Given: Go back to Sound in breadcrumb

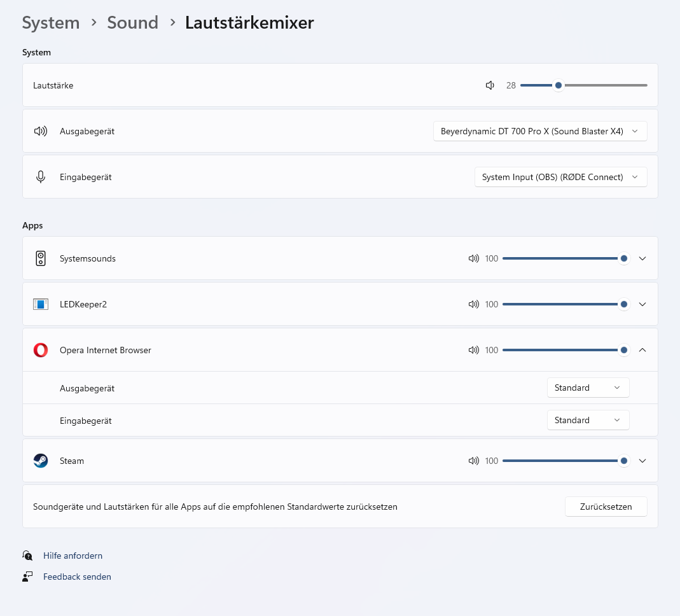Looking at the screenshot, I should [133, 22].
